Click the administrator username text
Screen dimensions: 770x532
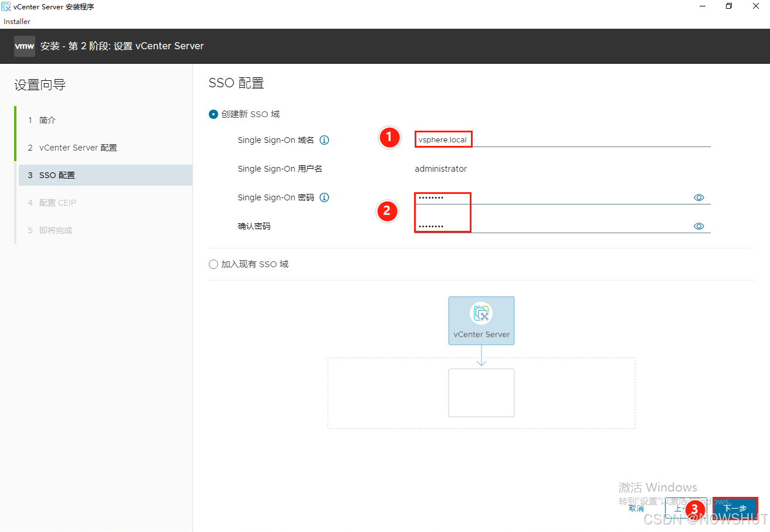(441, 169)
